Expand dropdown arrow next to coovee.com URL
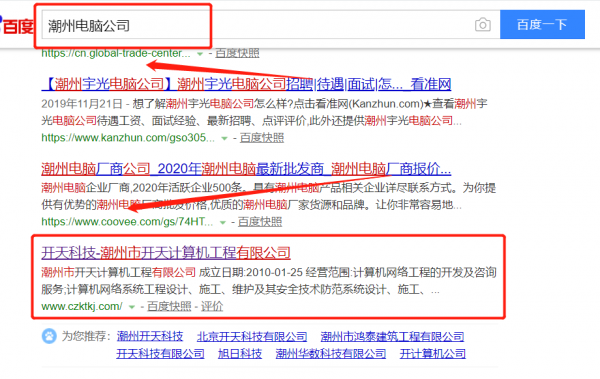The height and width of the screenshot is (379, 600). (x=223, y=222)
